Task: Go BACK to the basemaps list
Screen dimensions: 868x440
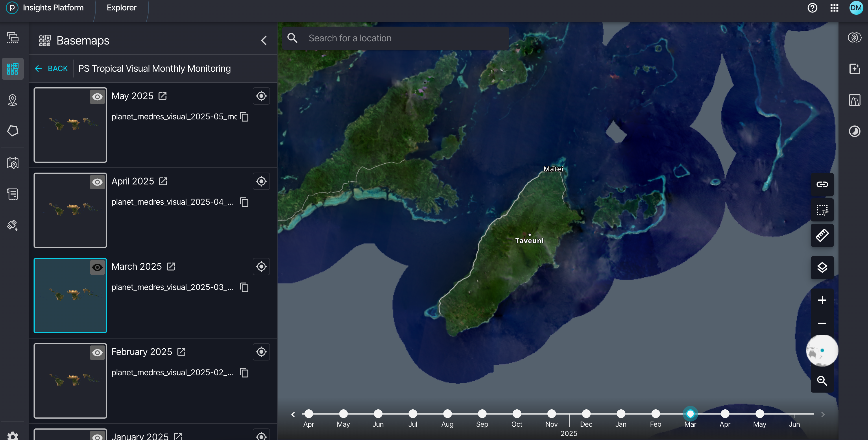Action: [51, 69]
